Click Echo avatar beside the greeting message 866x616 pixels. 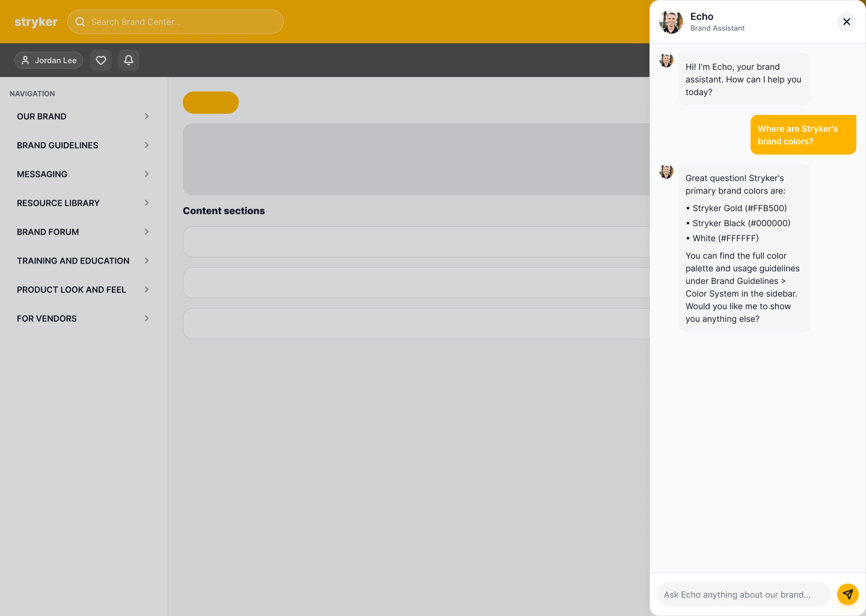tap(666, 60)
